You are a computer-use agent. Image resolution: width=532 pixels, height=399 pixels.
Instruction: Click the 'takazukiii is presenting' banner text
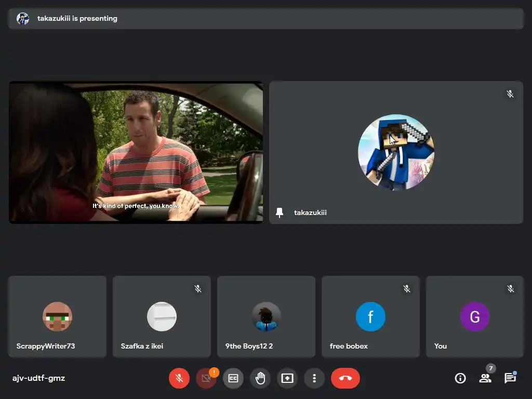click(x=77, y=19)
